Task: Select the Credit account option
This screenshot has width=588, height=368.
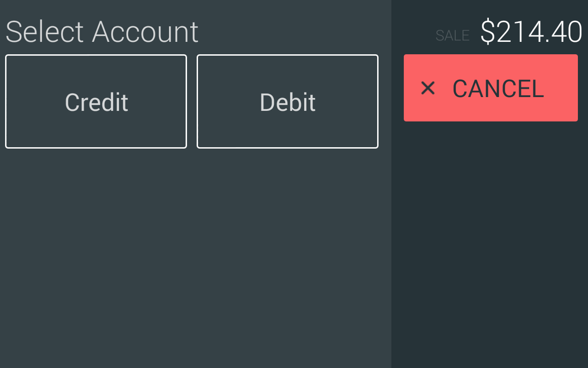Action: click(96, 102)
